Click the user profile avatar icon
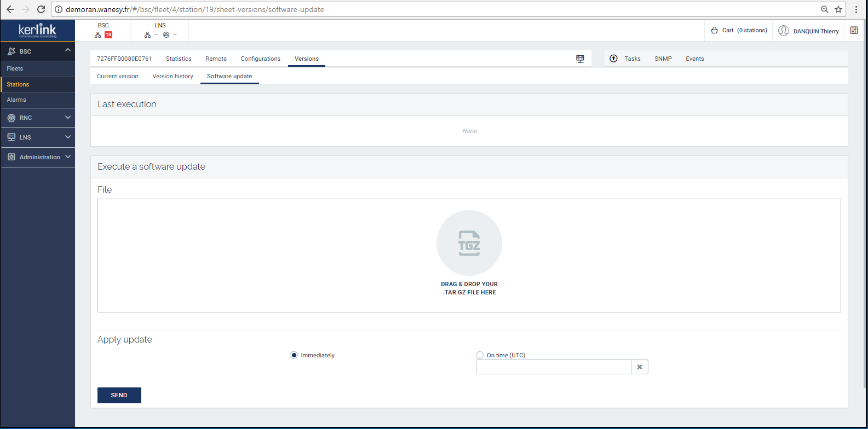 coord(784,31)
